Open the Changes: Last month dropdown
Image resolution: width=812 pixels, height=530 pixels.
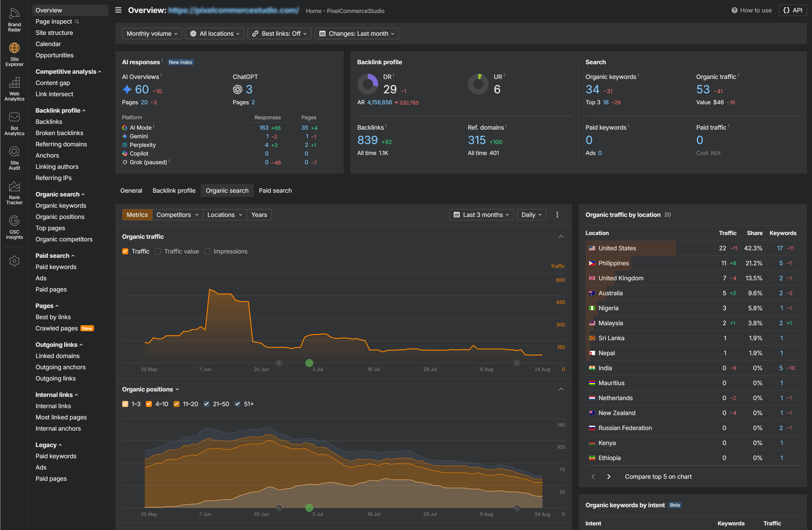pos(357,33)
